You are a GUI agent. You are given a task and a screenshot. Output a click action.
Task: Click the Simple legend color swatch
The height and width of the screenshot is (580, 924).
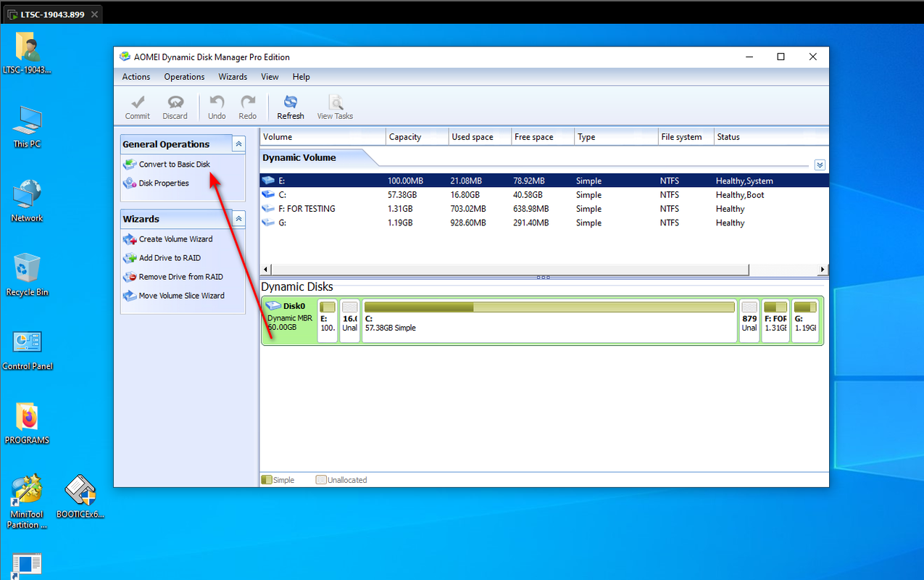click(x=267, y=480)
